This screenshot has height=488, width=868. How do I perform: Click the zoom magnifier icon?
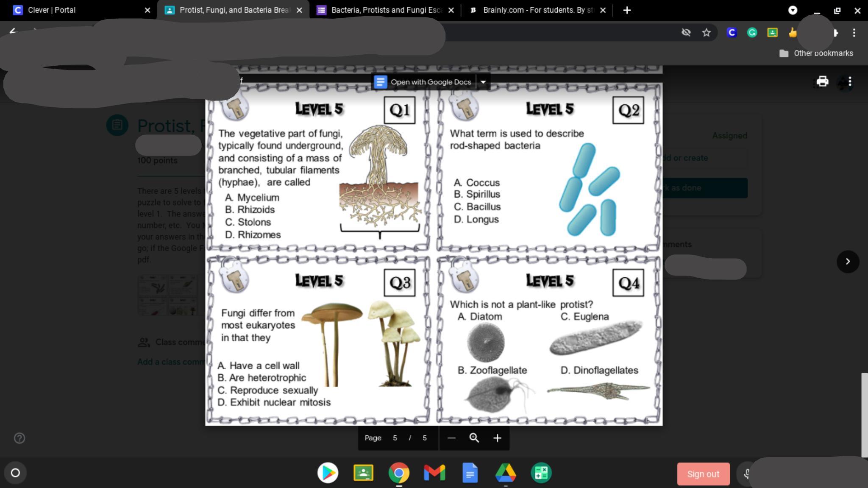(x=474, y=438)
